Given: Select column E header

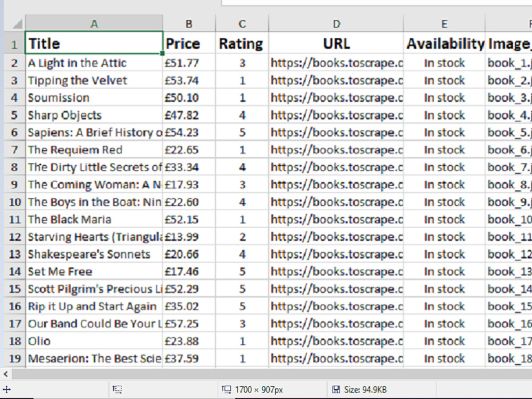Looking at the screenshot, I should click(x=444, y=24).
